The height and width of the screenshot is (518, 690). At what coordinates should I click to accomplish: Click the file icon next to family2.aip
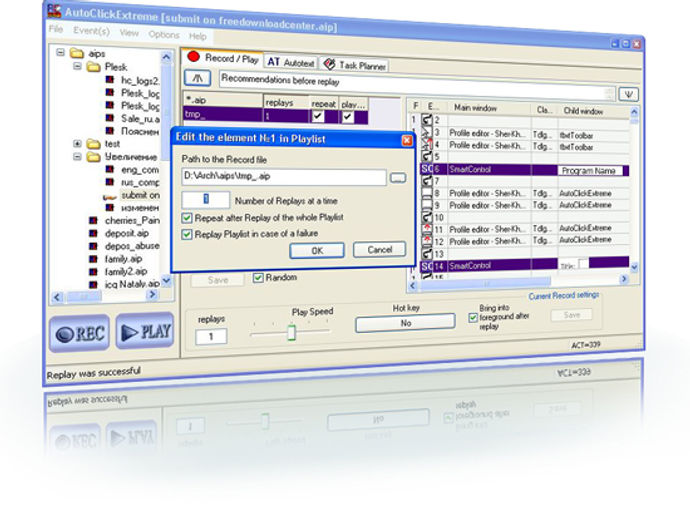(x=93, y=271)
